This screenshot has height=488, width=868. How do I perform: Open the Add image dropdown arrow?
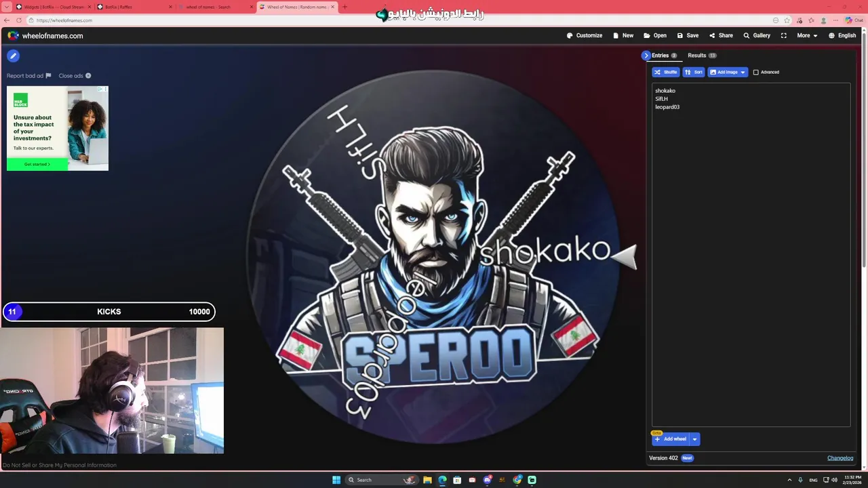click(743, 72)
